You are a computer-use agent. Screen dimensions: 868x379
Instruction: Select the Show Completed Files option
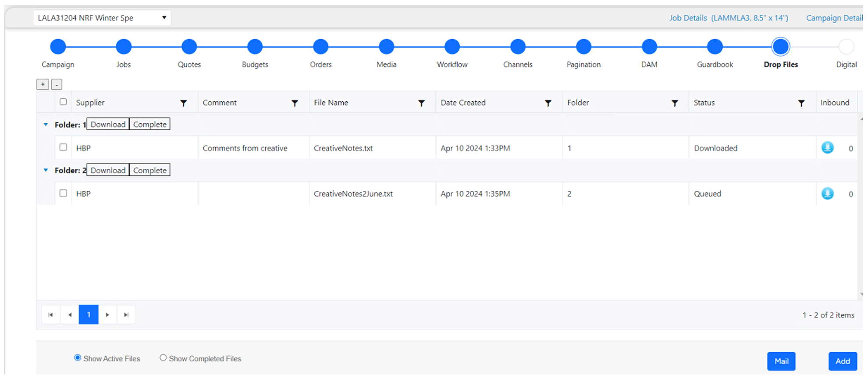(x=163, y=358)
